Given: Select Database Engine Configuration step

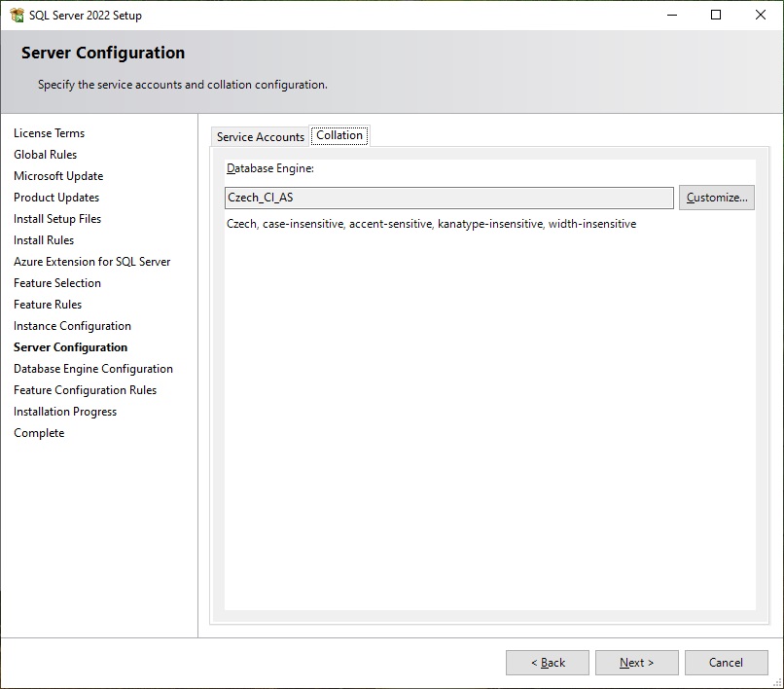Looking at the screenshot, I should (x=93, y=369).
